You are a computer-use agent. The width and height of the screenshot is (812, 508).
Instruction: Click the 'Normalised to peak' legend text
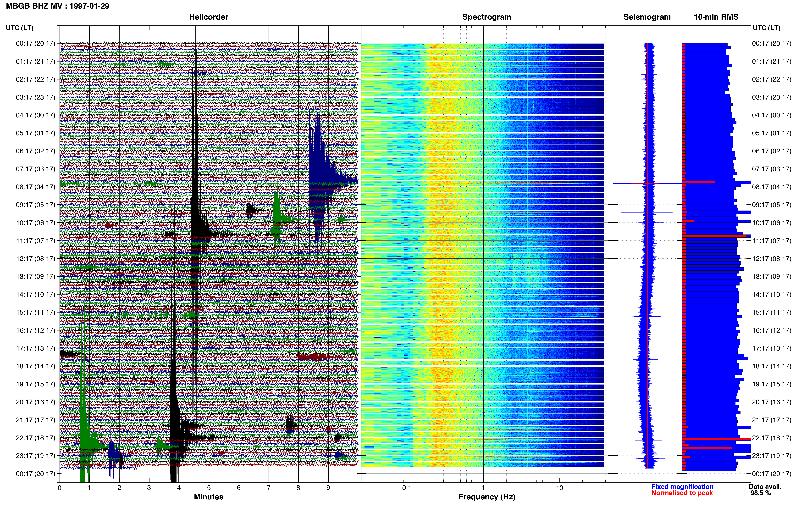[682, 493]
